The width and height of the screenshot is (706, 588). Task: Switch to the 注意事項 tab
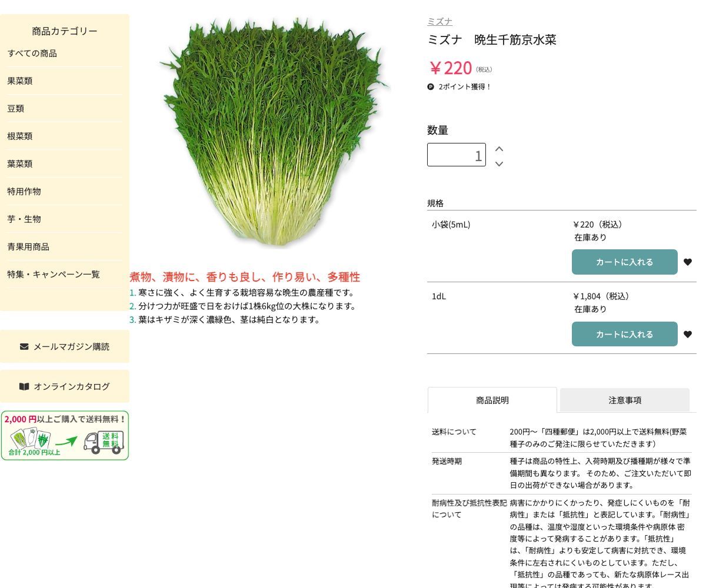coord(625,400)
